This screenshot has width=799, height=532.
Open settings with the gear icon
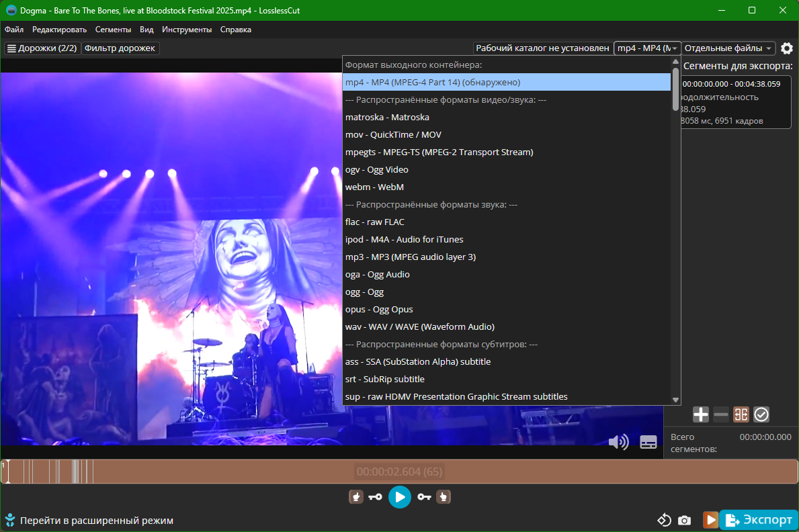point(787,48)
